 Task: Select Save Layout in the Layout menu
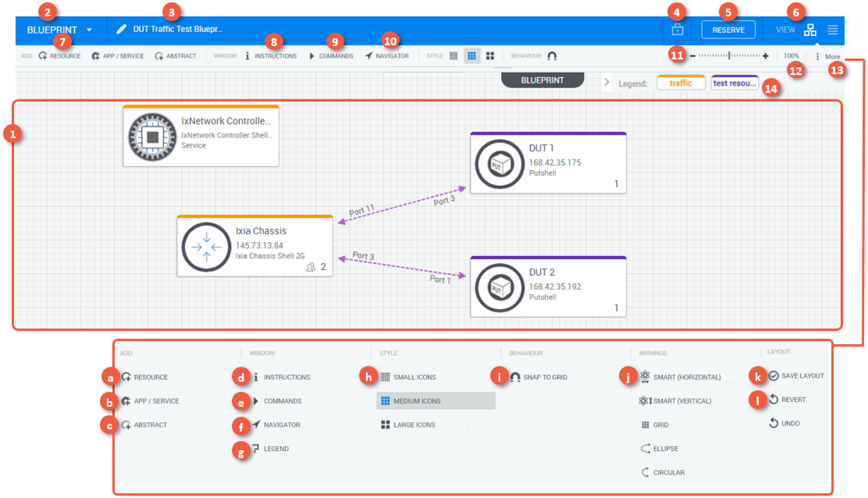(x=802, y=376)
